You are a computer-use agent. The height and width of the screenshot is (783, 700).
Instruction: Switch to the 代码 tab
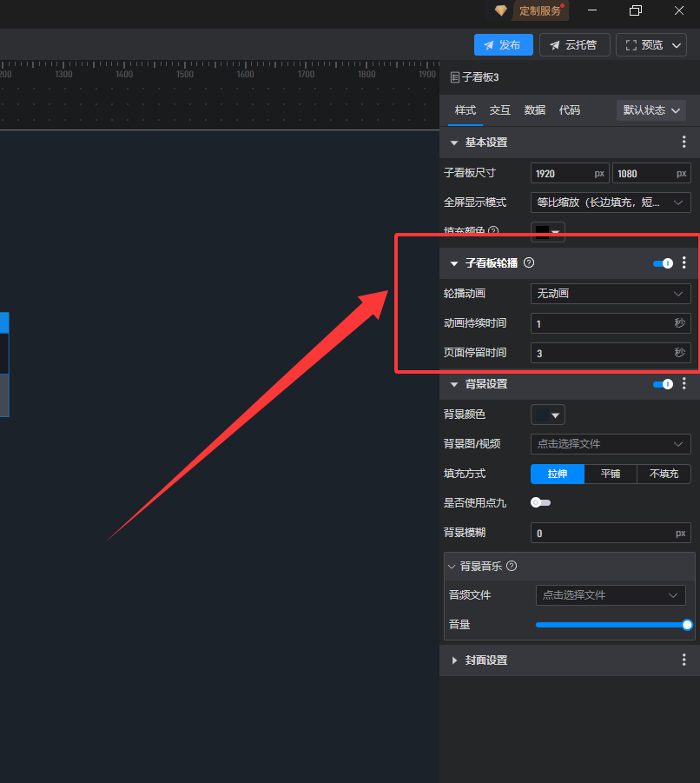pos(570,109)
